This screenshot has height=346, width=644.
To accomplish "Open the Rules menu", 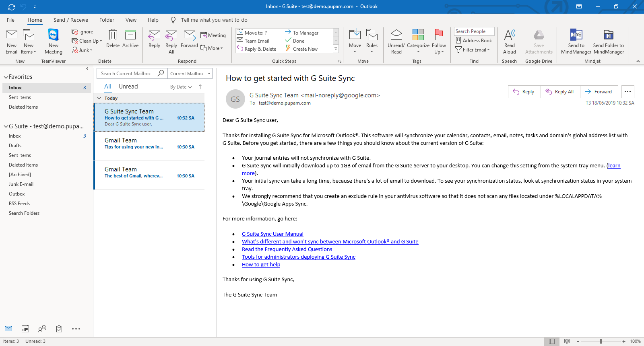I will tap(372, 41).
